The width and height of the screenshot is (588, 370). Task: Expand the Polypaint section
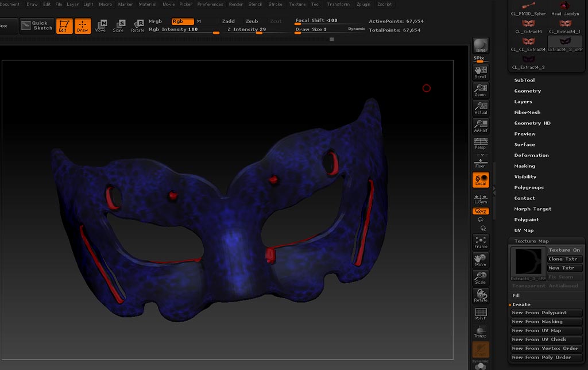click(527, 219)
